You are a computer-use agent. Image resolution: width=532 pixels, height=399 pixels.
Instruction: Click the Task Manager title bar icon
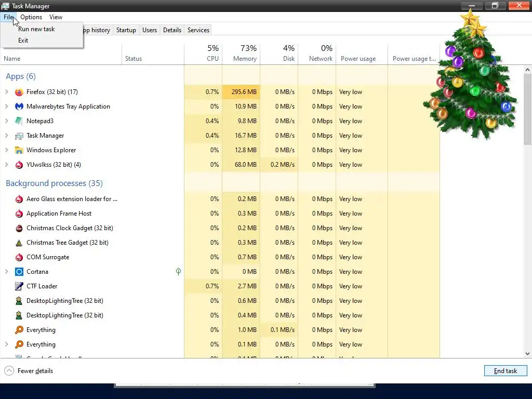click(5, 6)
